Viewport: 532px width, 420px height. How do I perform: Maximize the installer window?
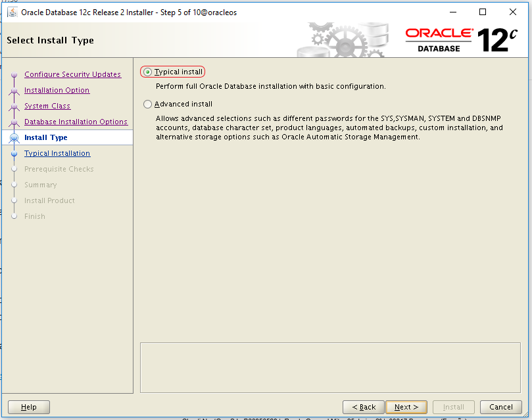(x=483, y=12)
